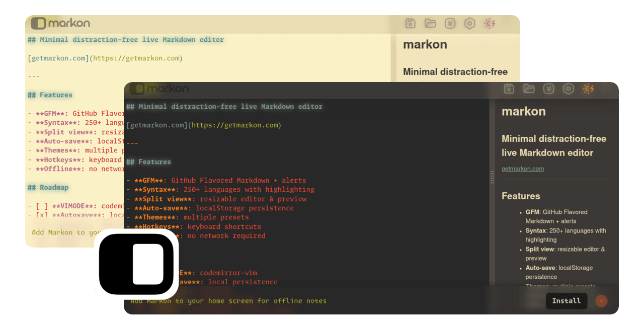The image size is (644, 322).
Task: Open a file via the folder icon in the dark window
Action: point(529,89)
